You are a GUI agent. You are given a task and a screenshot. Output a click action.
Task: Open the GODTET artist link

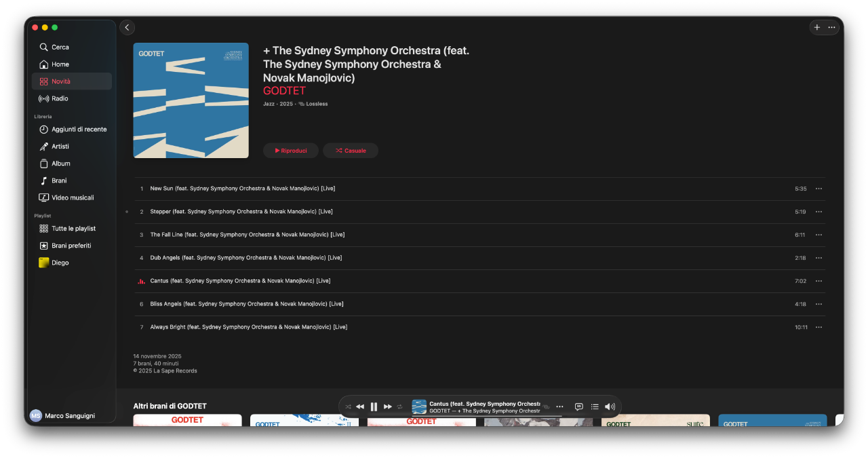[284, 91]
